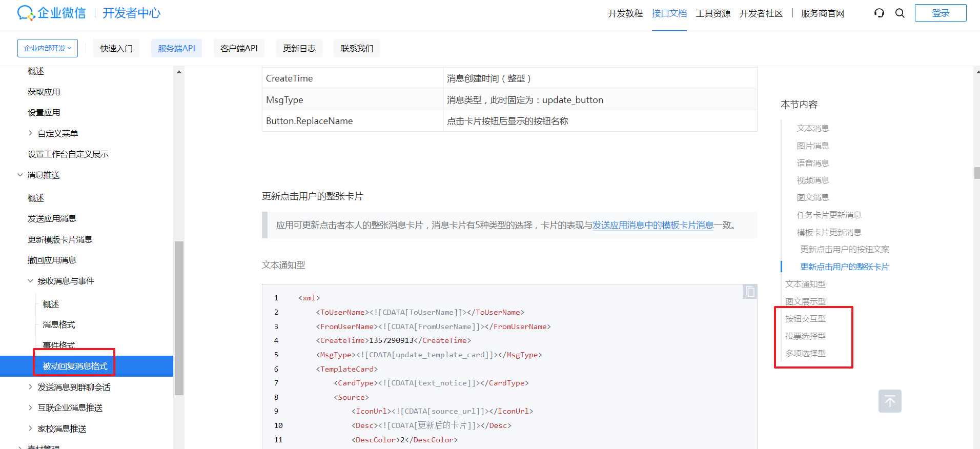Copy the XML code with copy icon

click(x=750, y=292)
